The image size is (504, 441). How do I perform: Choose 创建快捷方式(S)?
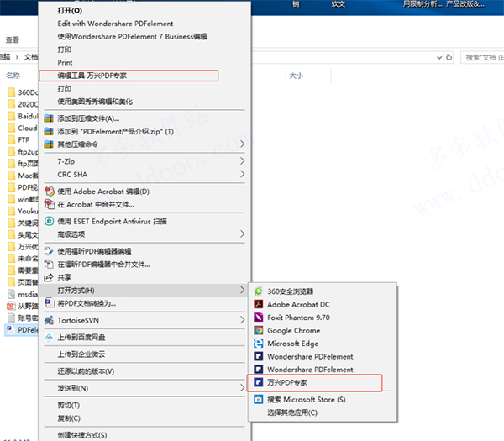click(x=145, y=435)
